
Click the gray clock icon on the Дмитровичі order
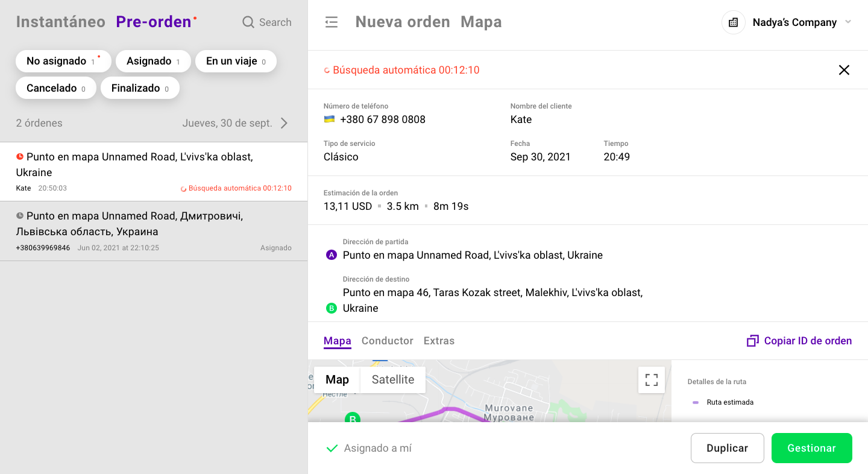[20, 215]
